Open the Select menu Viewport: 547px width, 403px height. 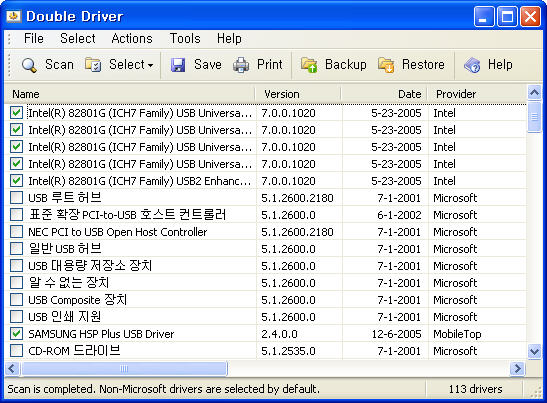pyautogui.click(x=77, y=38)
